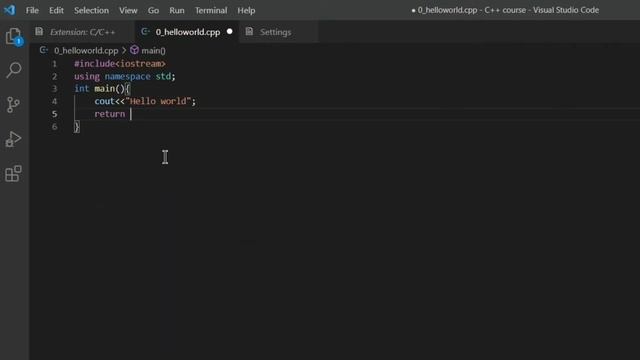Click 0_helloworld.cpp in the breadcrumb

pos(86,51)
